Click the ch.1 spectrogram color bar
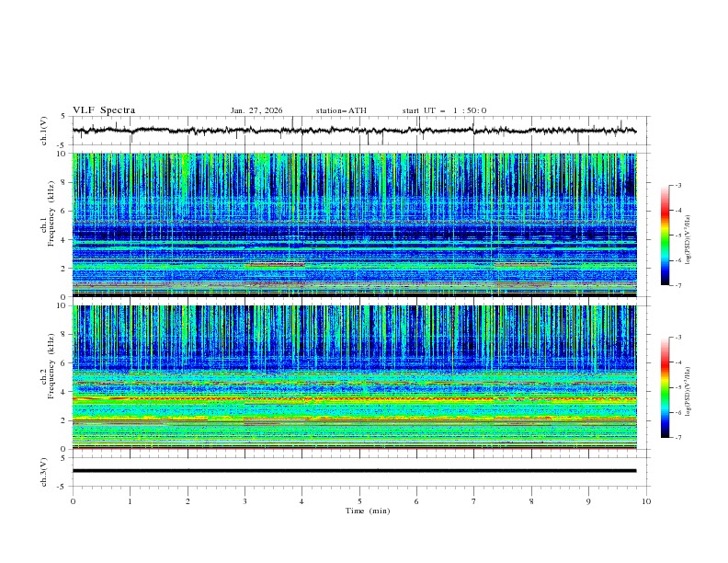728x563 pixels. coord(665,235)
